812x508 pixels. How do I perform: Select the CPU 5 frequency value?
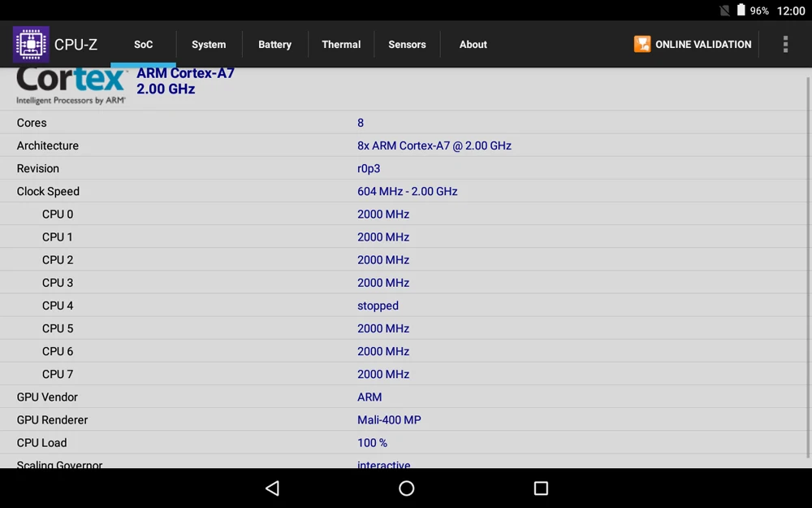[x=383, y=328]
